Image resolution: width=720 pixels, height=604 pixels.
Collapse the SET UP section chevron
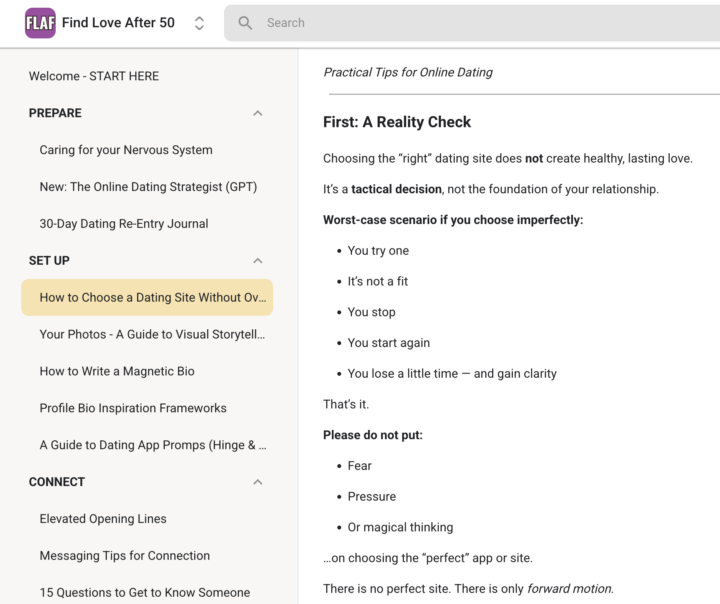258,261
